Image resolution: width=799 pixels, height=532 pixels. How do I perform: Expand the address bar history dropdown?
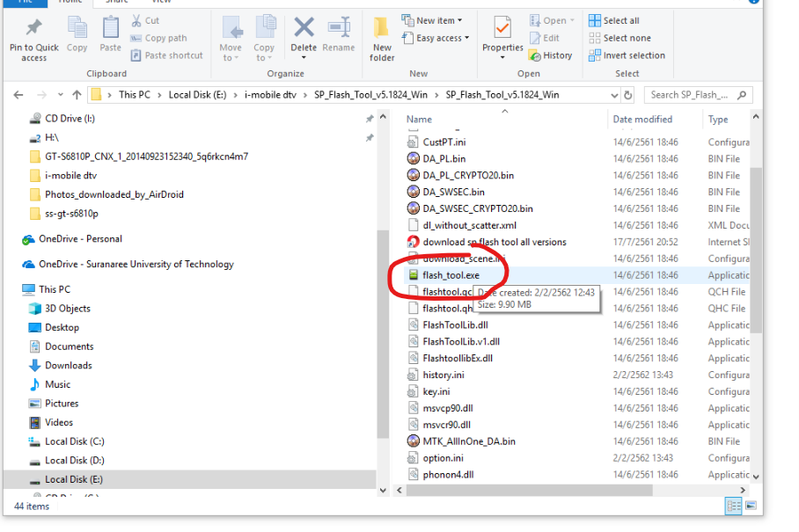(x=614, y=95)
